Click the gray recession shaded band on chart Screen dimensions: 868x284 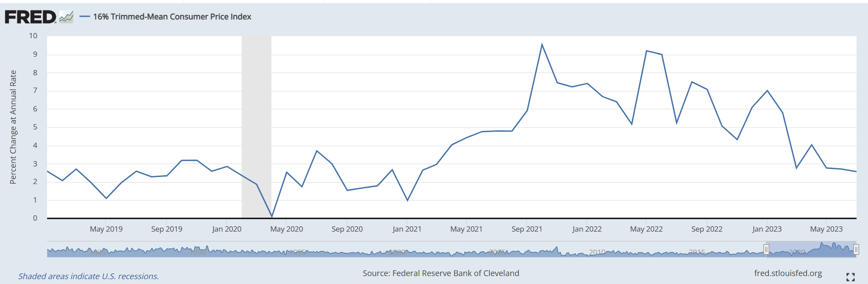coord(256,110)
